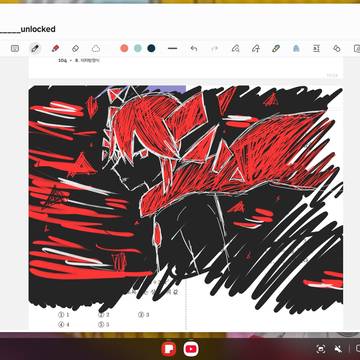Screen dimensions: 360x360
Task: Open YouTube from the taskbar
Action: pos(191,349)
